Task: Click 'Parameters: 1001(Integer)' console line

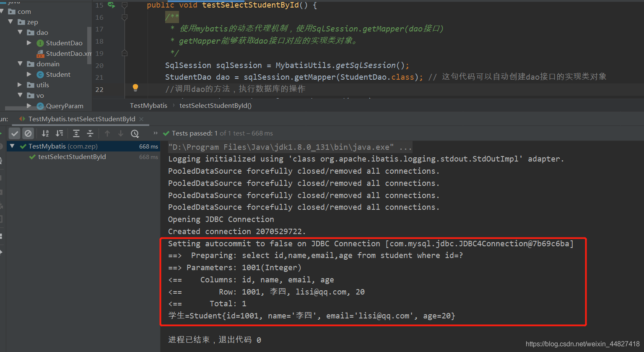Action: (x=234, y=267)
